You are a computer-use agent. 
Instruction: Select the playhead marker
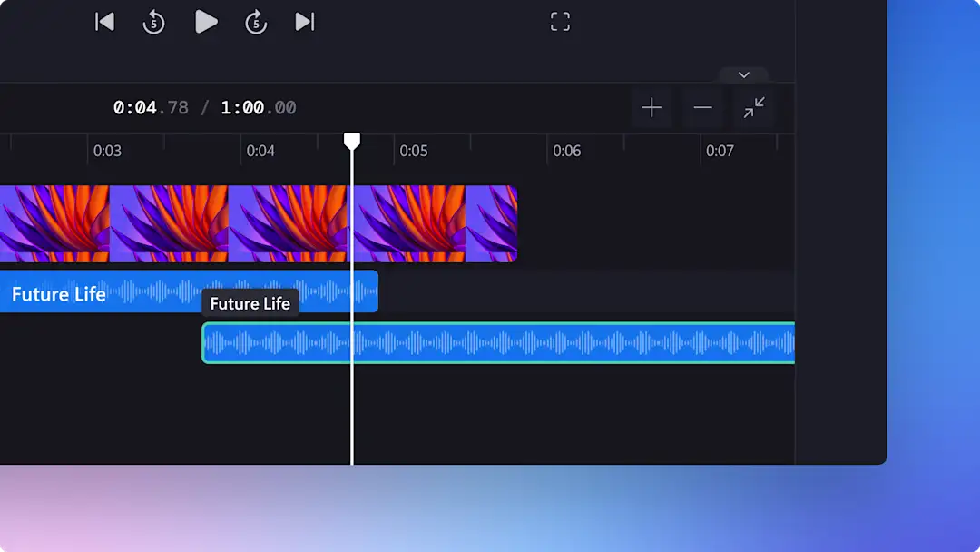[352, 139]
